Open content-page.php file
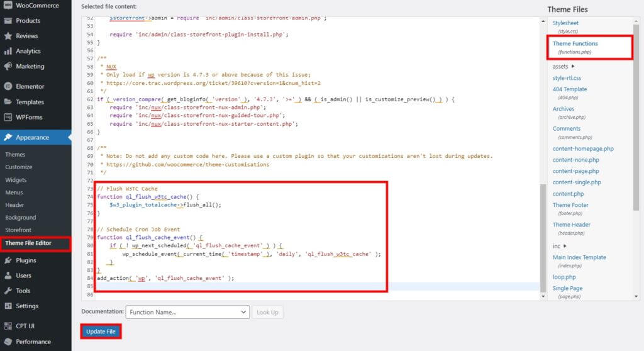The width and height of the screenshot is (644, 351). coord(576,170)
